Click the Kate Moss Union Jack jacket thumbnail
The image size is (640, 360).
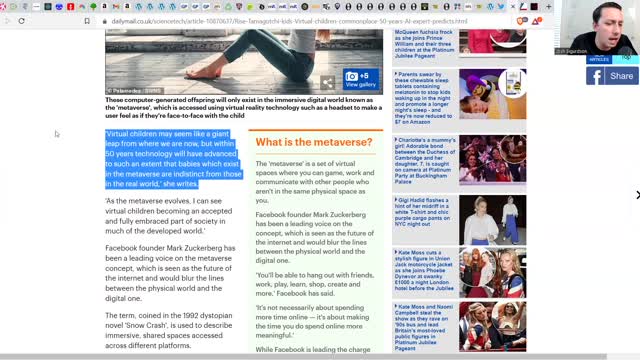(x=493, y=273)
